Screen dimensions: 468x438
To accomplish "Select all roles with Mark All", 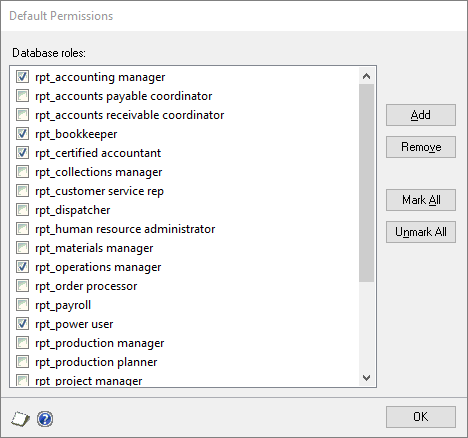I will (421, 200).
